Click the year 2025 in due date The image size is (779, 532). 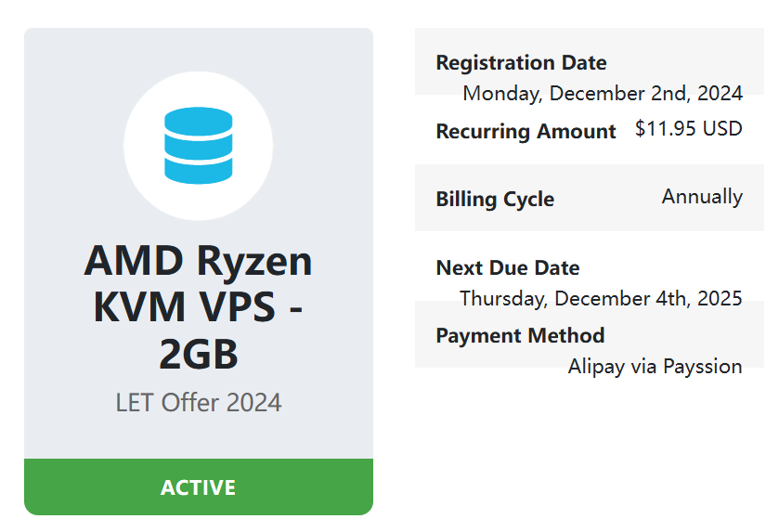pyautogui.click(x=721, y=298)
